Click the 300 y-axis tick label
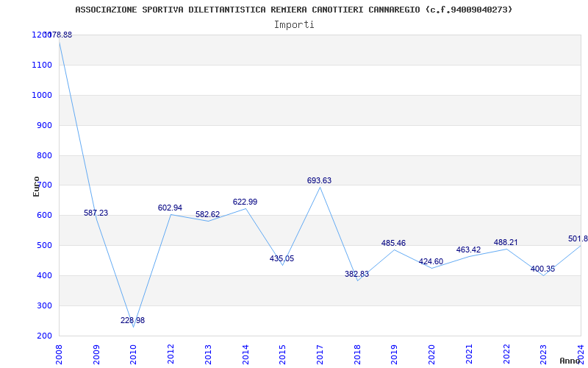This screenshot has width=588, height=368. tap(46, 305)
